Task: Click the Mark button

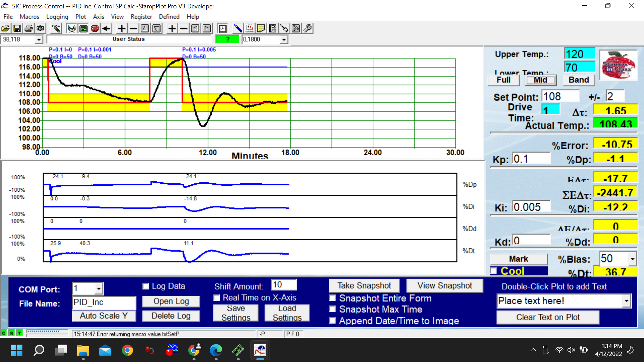Action: (x=519, y=259)
